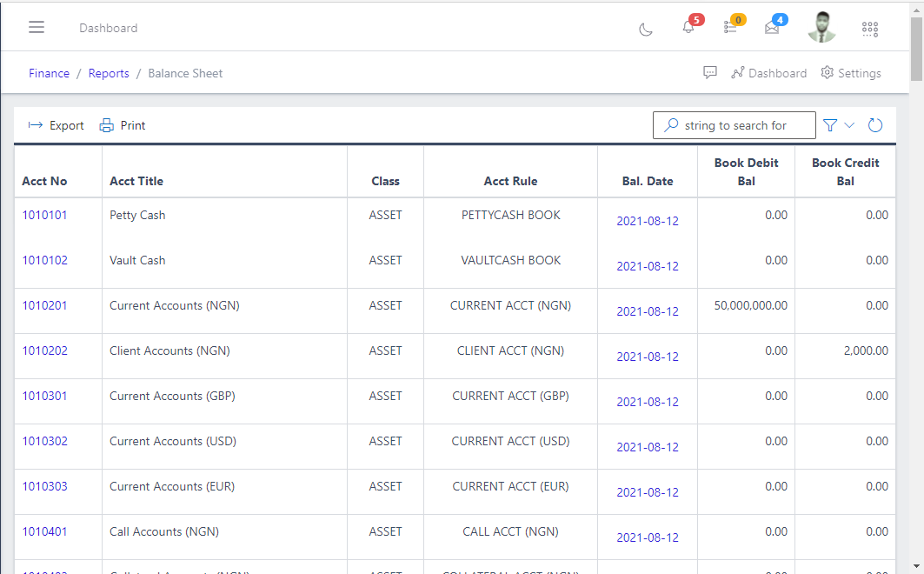Viewport: 924px width, 574px height.
Task: Click Vault Cash row balance date
Action: click(648, 266)
